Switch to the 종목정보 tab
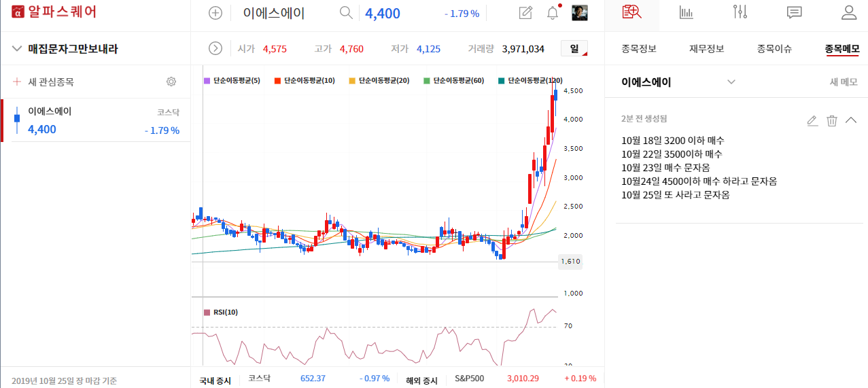The height and width of the screenshot is (388, 868). [x=639, y=49]
